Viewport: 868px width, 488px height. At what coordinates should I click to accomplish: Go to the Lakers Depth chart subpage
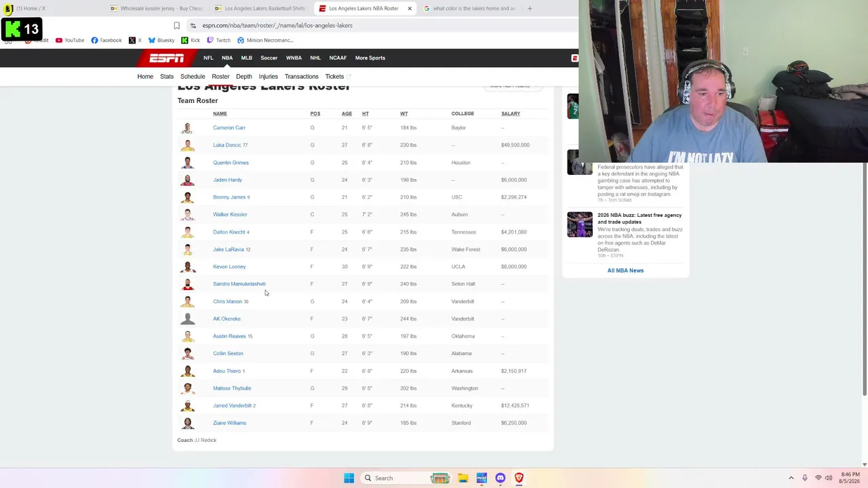pyautogui.click(x=244, y=77)
